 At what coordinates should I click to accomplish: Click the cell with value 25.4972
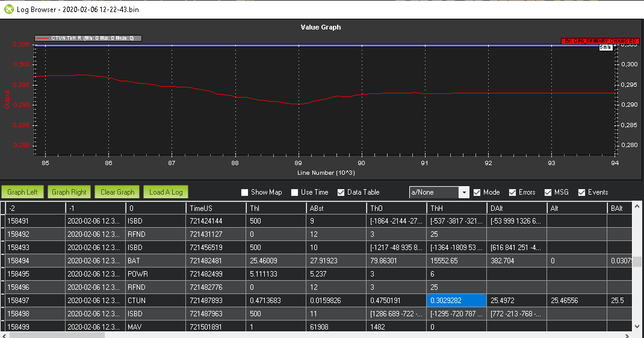click(516, 301)
